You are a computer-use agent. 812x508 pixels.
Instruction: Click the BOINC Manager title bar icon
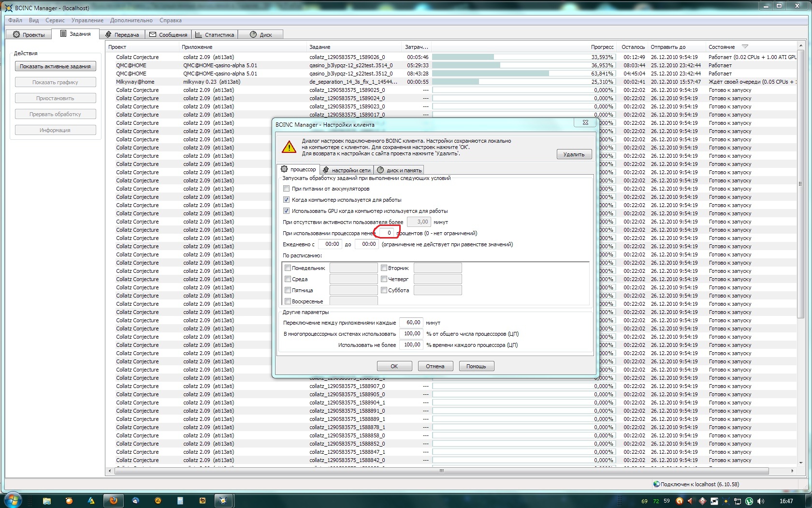pyautogui.click(x=8, y=8)
